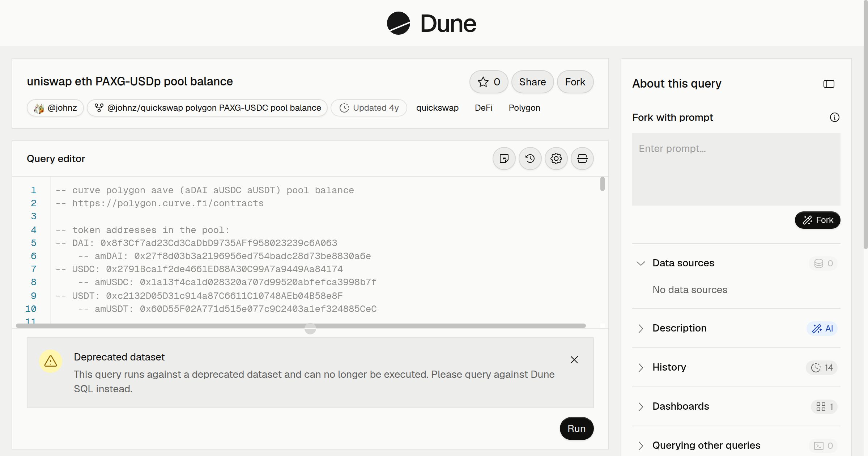Click the editor resize handle

coord(310,329)
